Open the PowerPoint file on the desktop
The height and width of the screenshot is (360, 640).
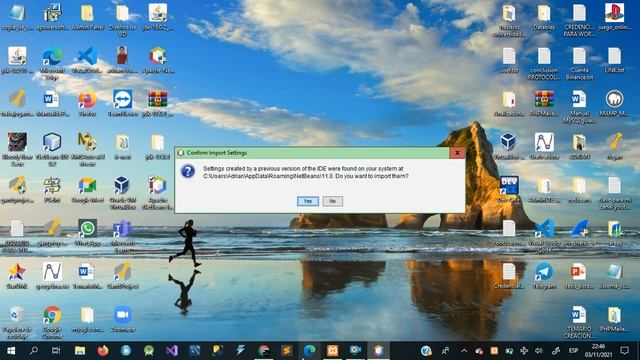tap(579, 276)
